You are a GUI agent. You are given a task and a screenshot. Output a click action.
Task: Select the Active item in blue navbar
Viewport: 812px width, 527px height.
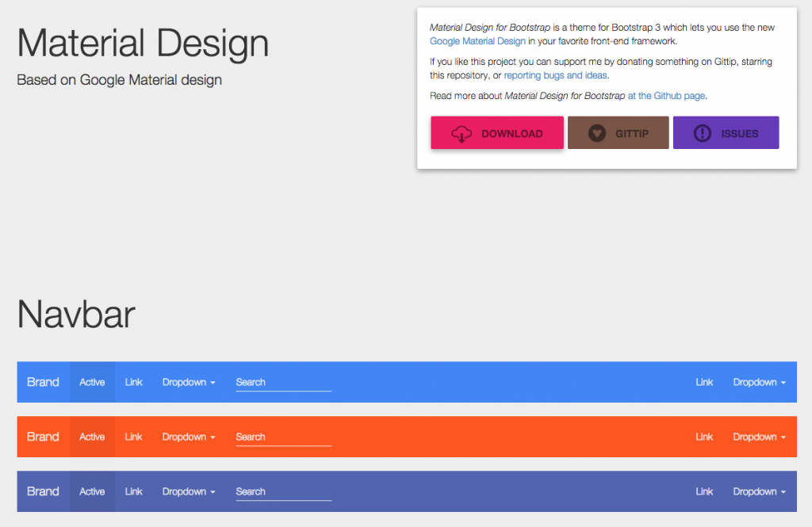92,382
